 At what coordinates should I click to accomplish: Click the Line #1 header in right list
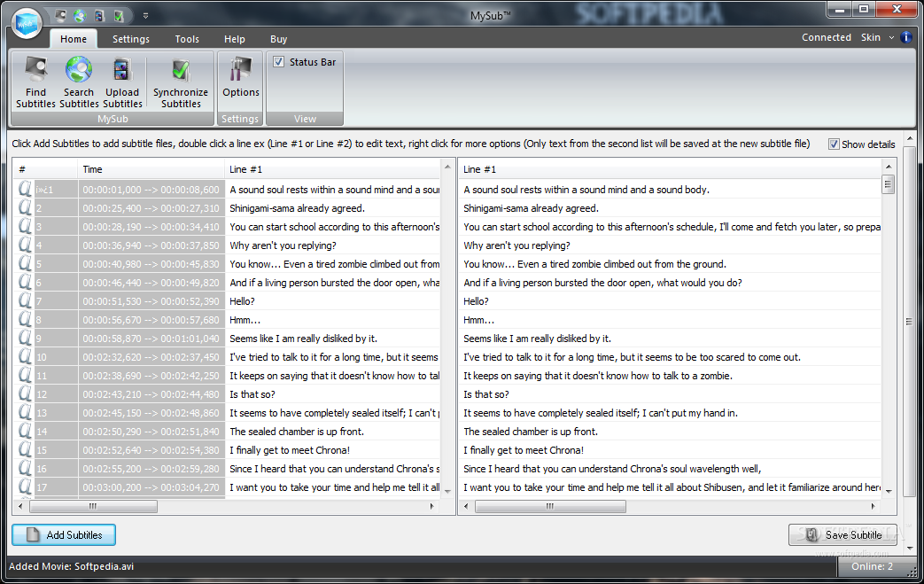670,169
